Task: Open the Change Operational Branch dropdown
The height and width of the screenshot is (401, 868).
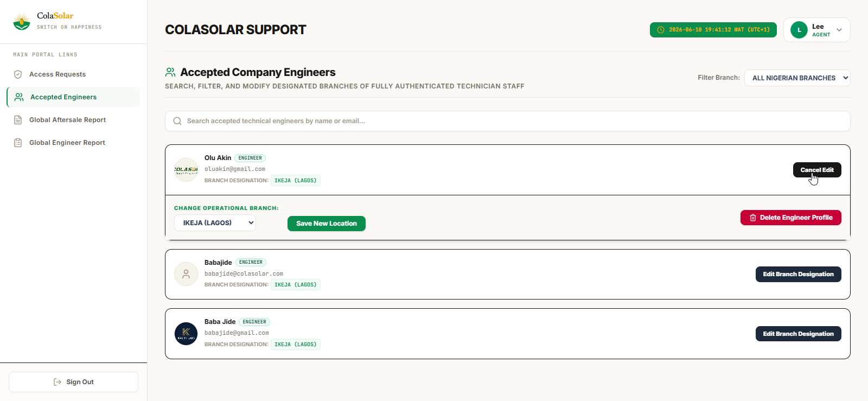Action: point(215,223)
